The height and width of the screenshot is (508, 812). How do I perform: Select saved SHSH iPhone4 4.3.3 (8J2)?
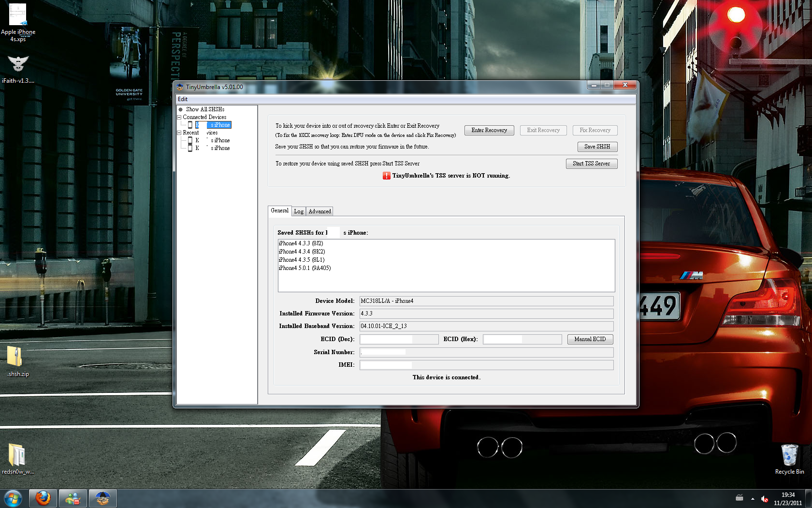tap(301, 243)
